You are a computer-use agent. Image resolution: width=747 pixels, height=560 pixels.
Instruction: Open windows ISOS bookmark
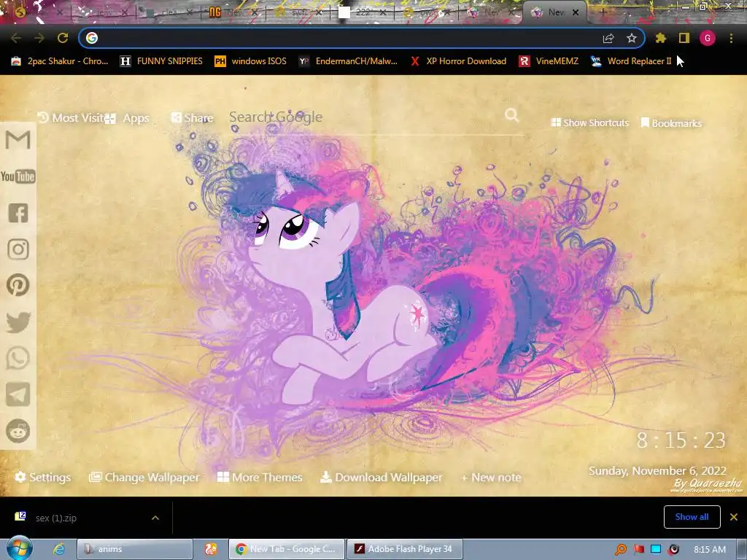(251, 61)
